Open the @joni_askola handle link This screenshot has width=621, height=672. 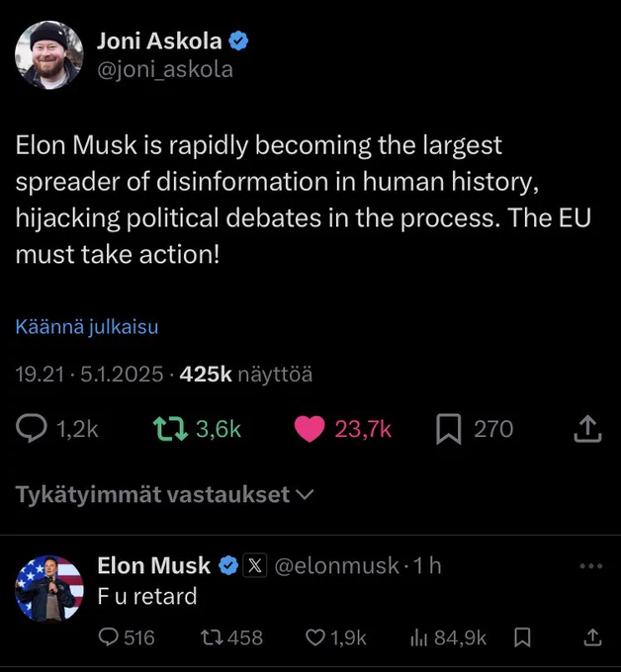point(165,69)
